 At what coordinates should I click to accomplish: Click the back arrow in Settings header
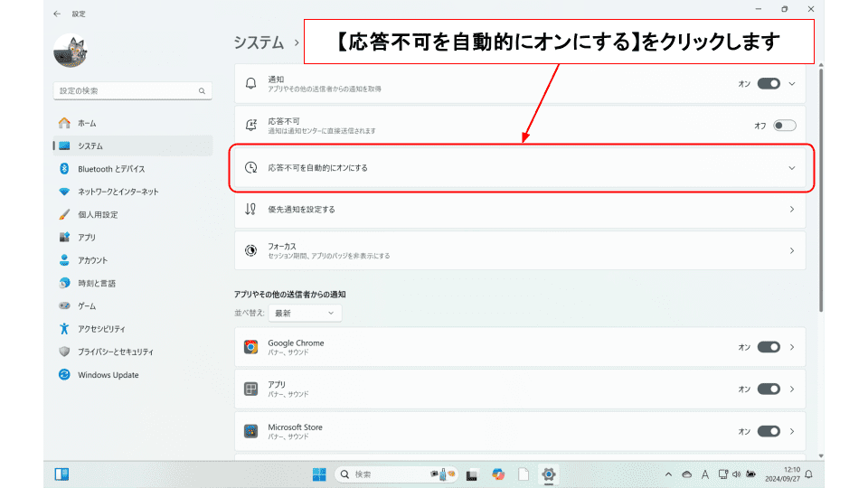coord(58,14)
